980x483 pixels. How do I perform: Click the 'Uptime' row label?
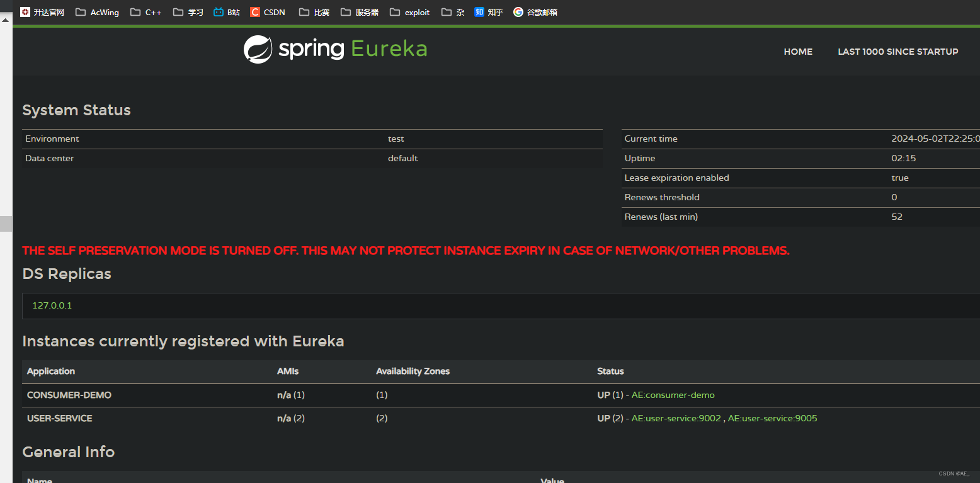click(x=640, y=158)
